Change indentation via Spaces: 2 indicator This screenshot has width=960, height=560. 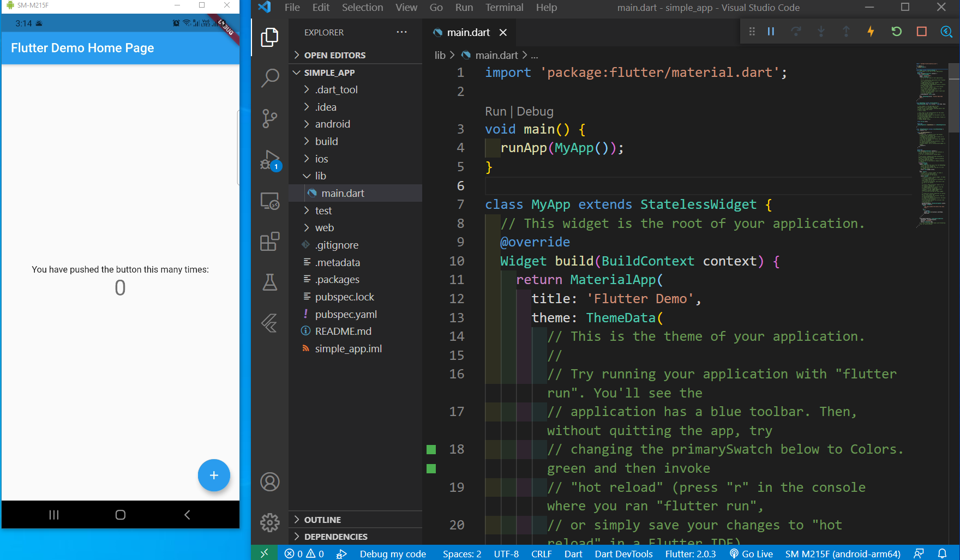click(462, 553)
